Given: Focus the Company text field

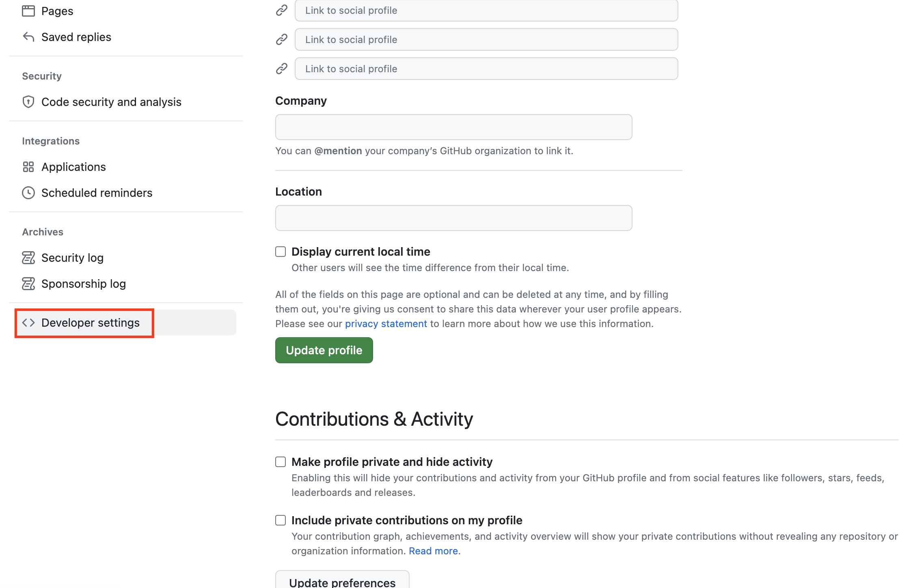Looking at the screenshot, I should pos(453,127).
